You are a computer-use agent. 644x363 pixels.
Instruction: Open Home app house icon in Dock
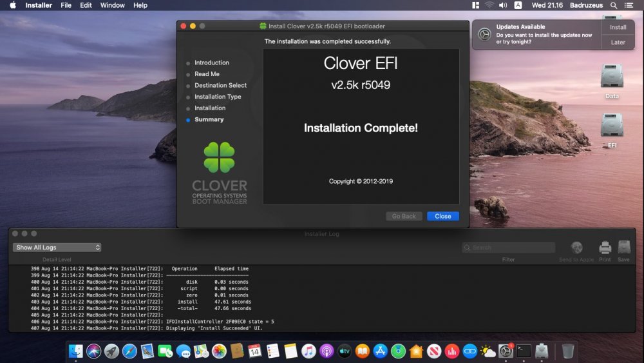click(x=416, y=351)
